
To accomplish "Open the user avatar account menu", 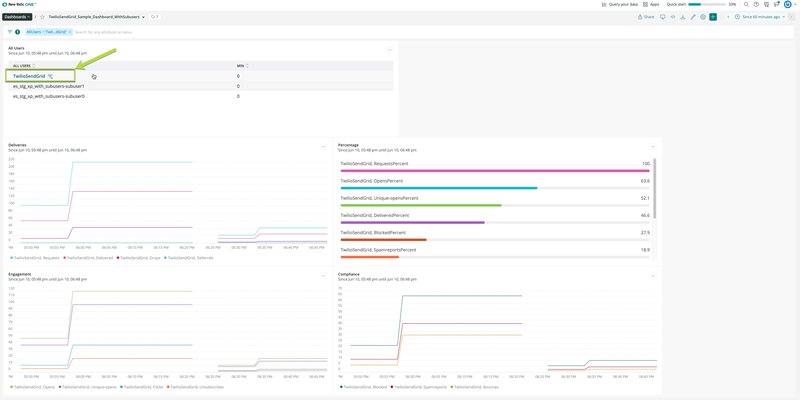I will tap(787, 4).
